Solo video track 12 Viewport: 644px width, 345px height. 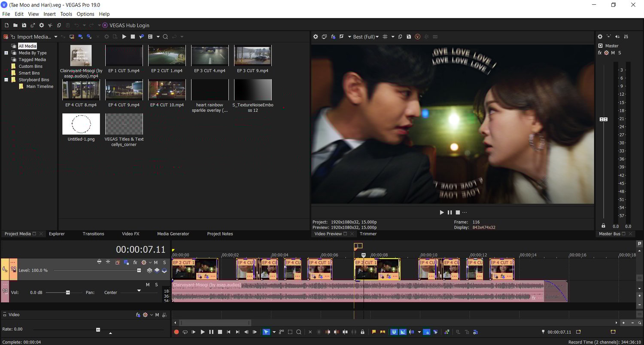tap(164, 262)
